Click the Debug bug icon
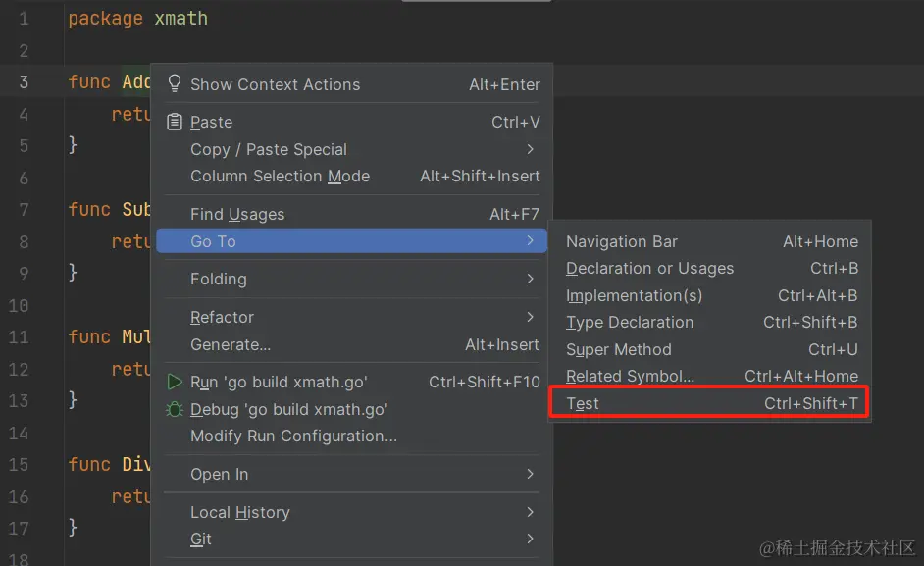The image size is (924, 566). click(x=175, y=409)
